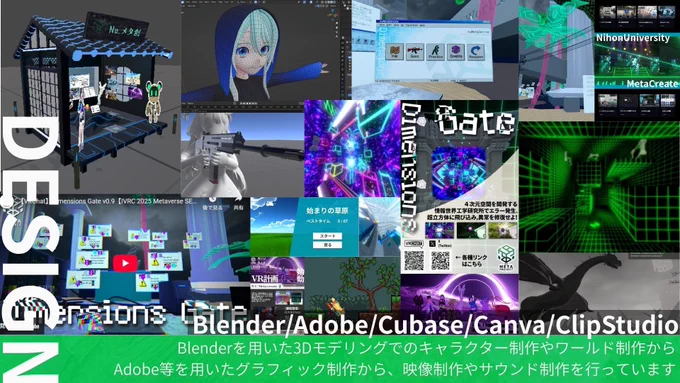Click the VR計画 banner text
This screenshot has width=680, height=383.
[x=265, y=278]
